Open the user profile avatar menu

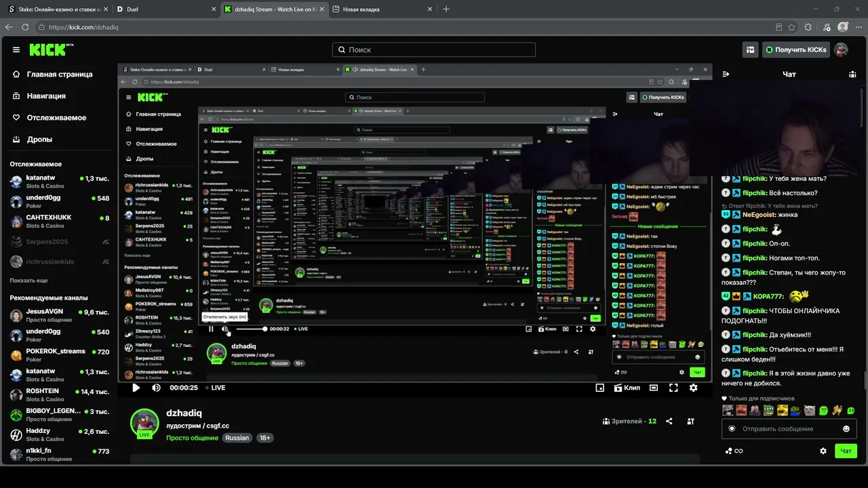(841, 49)
